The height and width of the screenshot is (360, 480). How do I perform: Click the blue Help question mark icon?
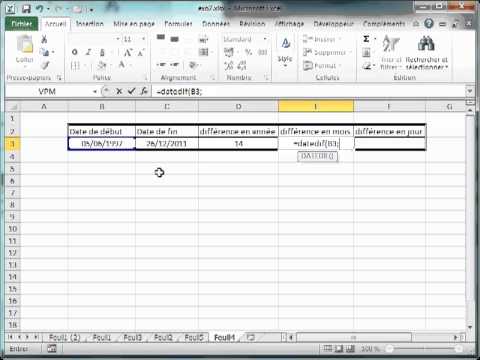point(429,23)
